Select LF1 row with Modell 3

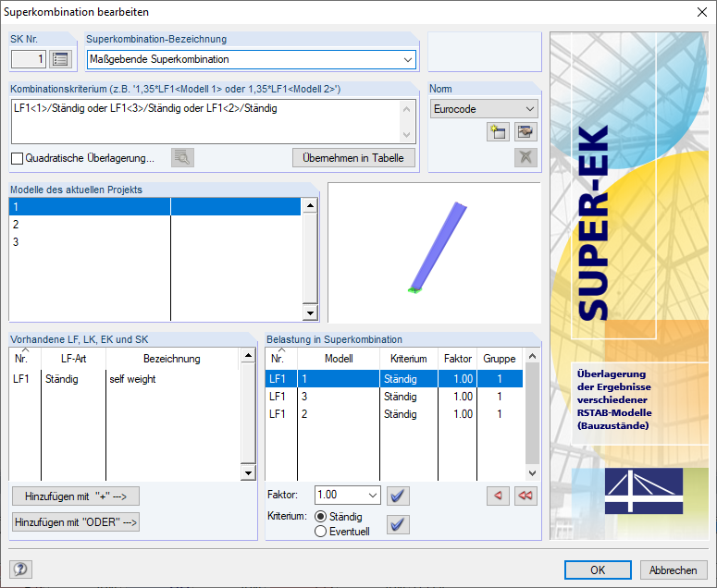(x=394, y=396)
